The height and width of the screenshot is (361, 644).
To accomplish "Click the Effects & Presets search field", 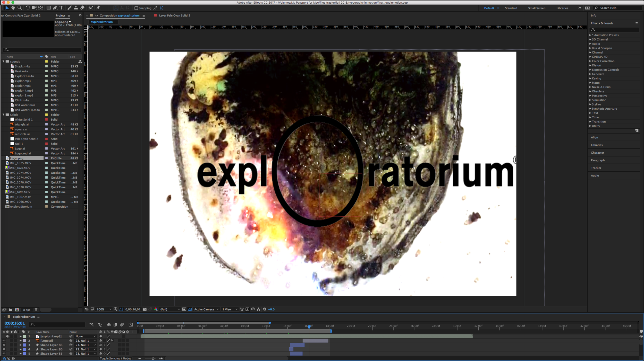I will click(615, 30).
